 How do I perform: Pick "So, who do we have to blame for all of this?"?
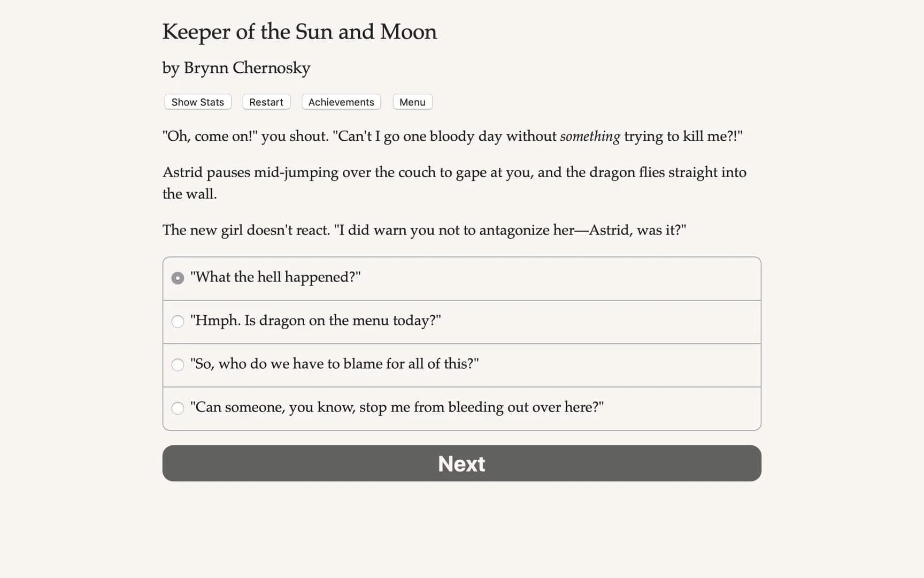point(334,364)
